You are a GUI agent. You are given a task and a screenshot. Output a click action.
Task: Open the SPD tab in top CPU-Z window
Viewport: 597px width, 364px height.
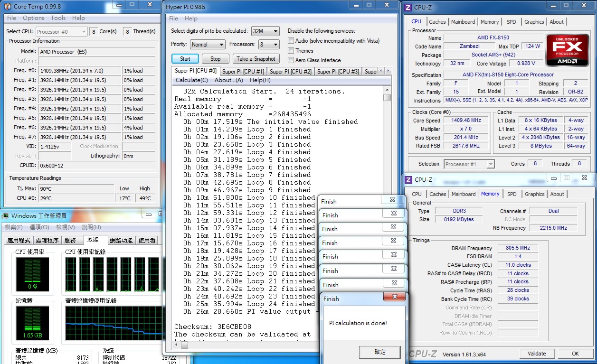click(512, 22)
